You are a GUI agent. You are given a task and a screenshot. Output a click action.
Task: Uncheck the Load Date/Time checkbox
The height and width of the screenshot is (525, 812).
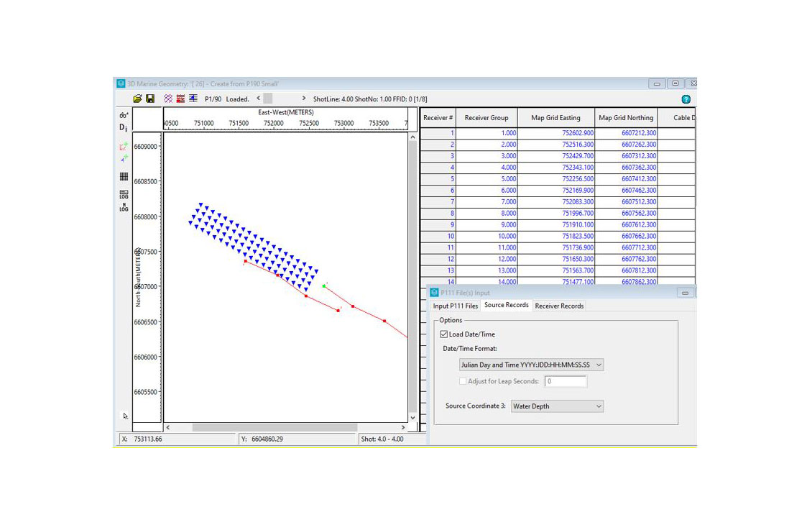point(443,334)
